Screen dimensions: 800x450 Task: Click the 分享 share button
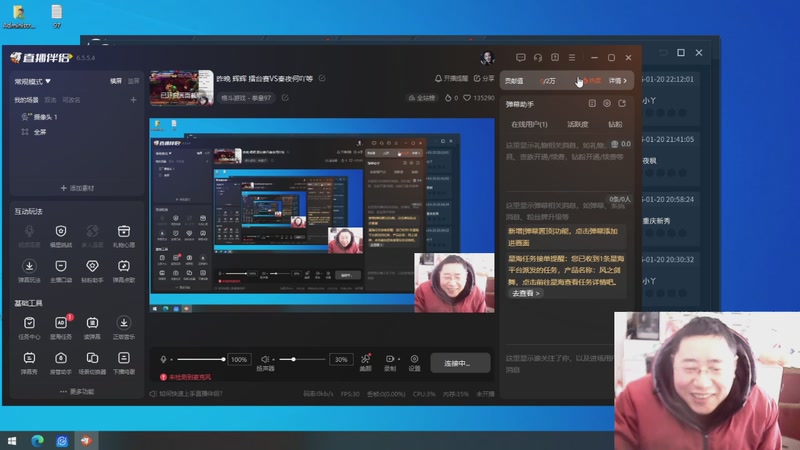coord(484,78)
